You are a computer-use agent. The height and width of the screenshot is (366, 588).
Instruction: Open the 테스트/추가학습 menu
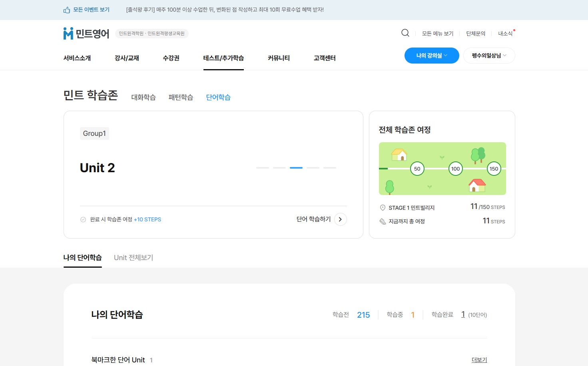point(223,58)
